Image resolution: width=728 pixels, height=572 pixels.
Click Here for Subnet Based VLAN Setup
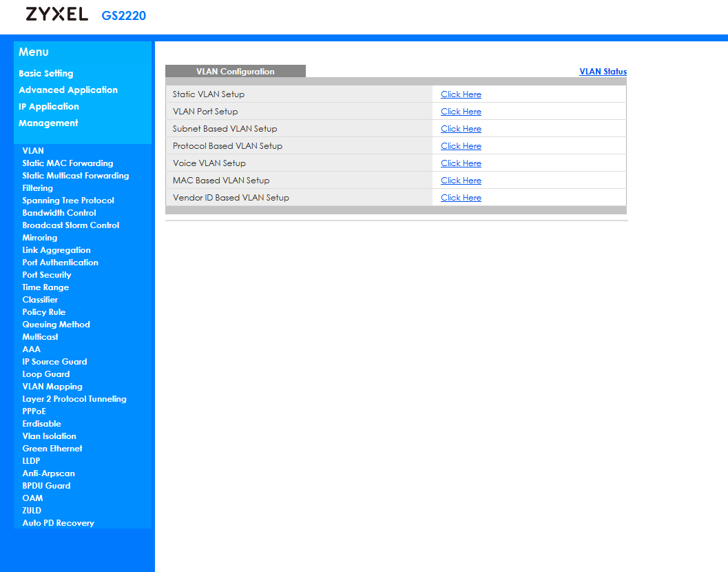point(461,129)
